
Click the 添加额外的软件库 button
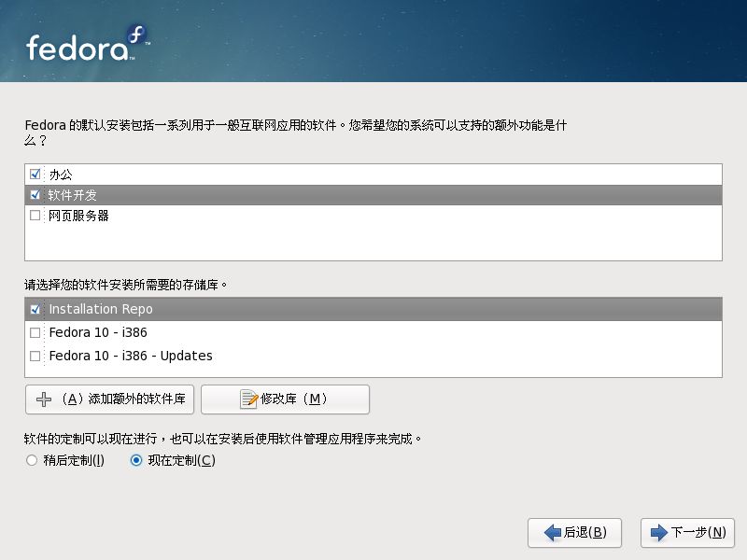coord(109,399)
